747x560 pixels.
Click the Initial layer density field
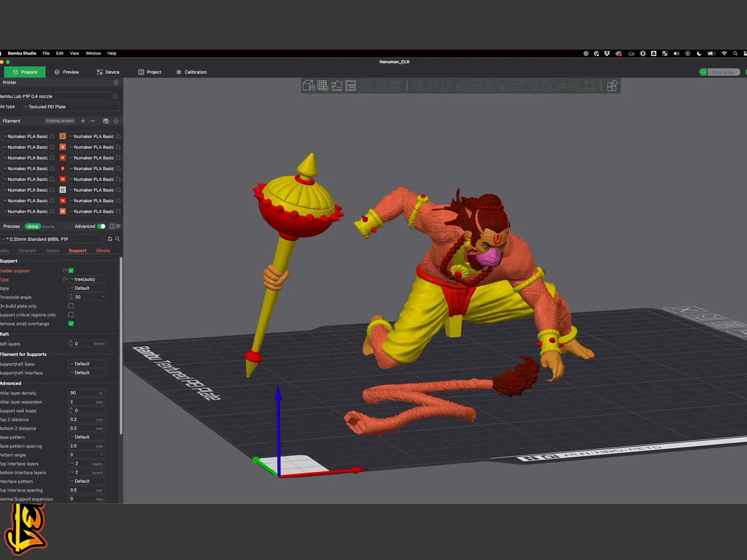87,393
